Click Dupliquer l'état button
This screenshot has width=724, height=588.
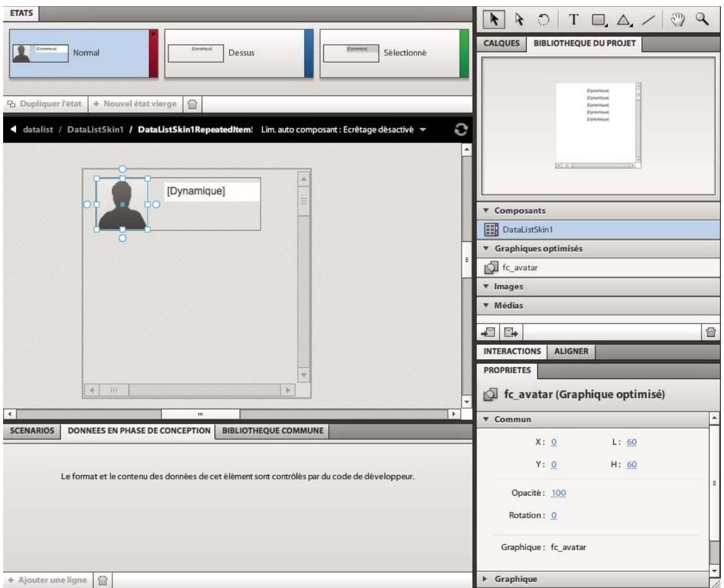click(x=46, y=104)
